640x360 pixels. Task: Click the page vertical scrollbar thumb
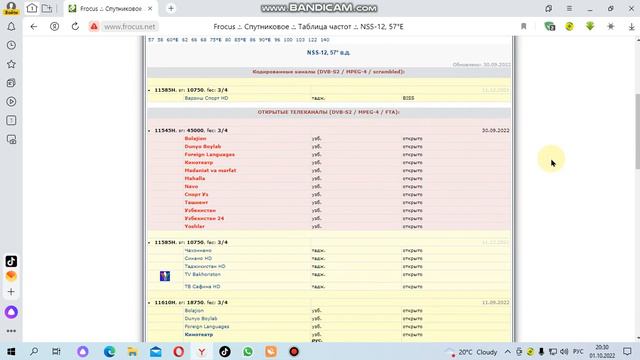(x=638, y=131)
